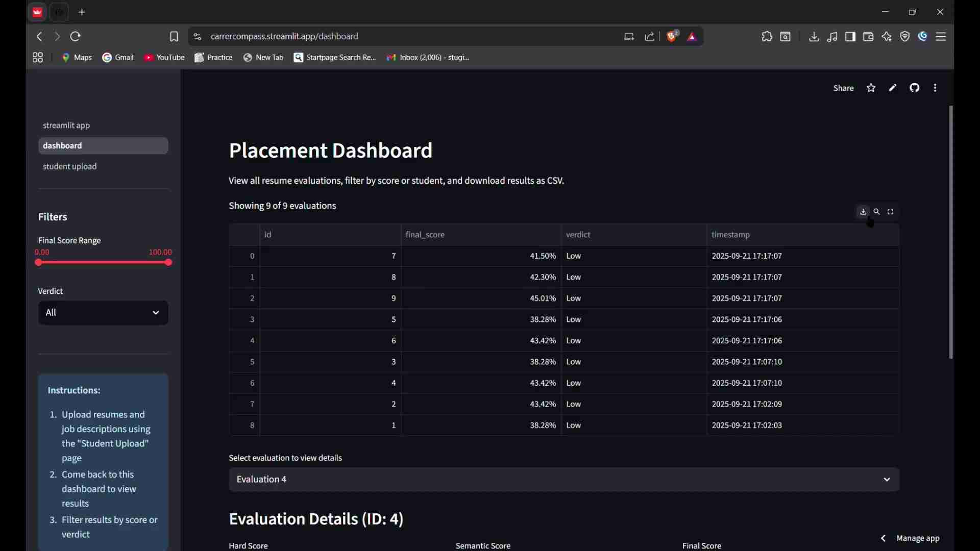Open the table search magnifier icon

point(877,212)
